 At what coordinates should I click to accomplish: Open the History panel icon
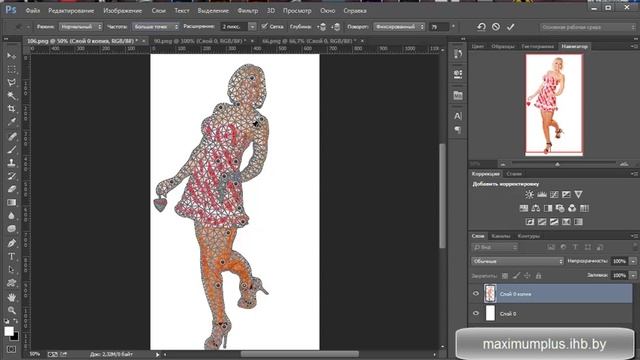pyautogui.click(x=458, y=54)
